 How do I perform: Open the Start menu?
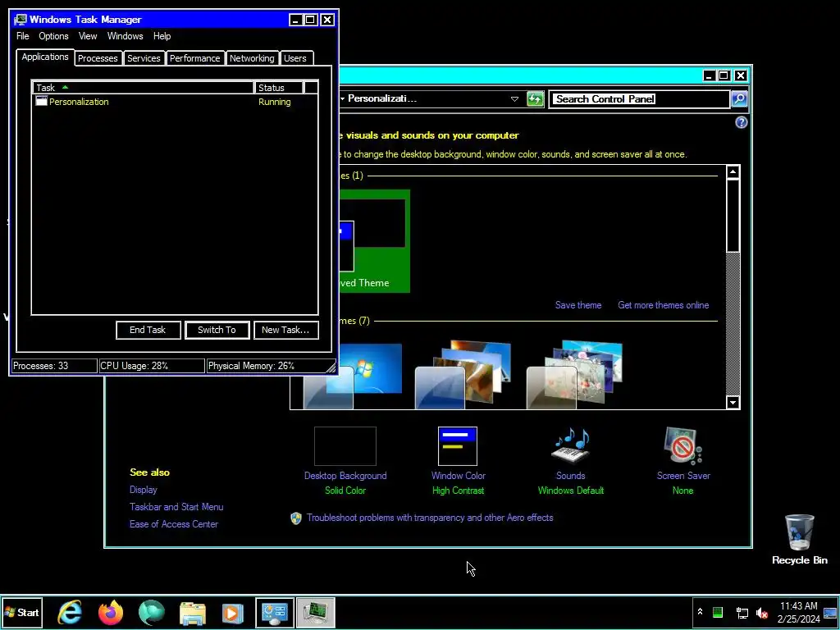[22, 612]
